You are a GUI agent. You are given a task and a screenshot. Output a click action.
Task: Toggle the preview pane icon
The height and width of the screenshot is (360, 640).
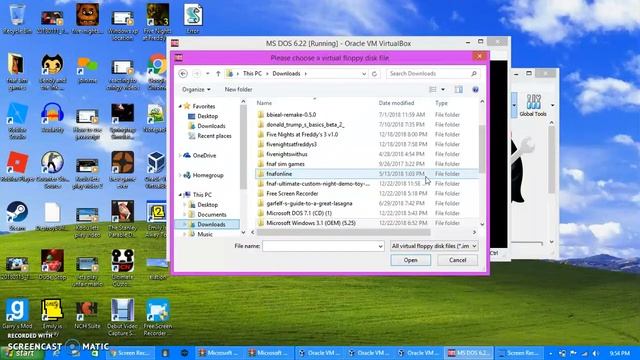(459, 89)
